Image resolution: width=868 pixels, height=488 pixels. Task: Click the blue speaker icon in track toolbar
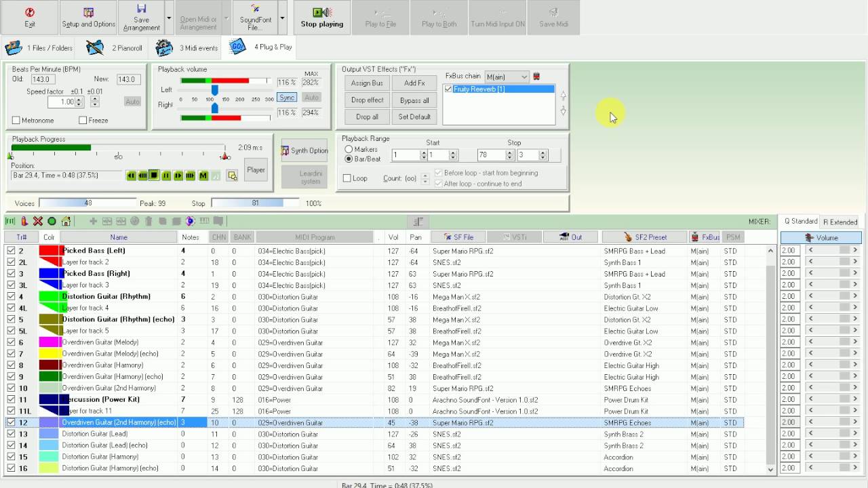[x=191, y=221]
